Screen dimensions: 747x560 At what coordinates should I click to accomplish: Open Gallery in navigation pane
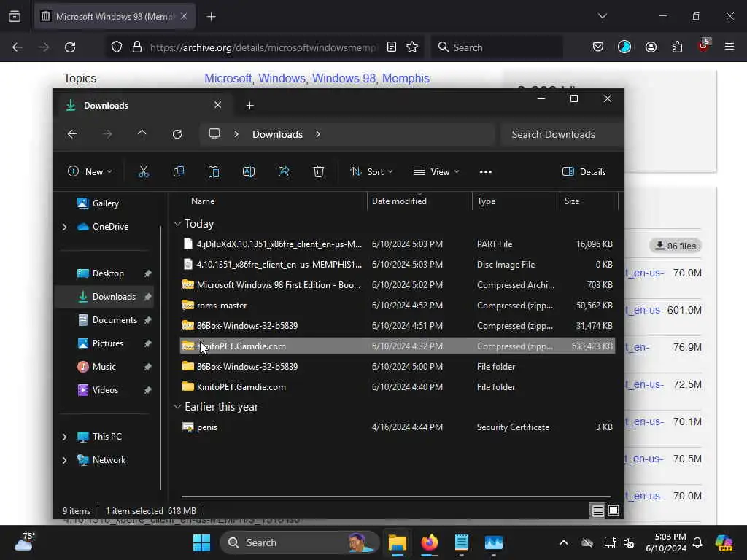[x=106, y=203]
